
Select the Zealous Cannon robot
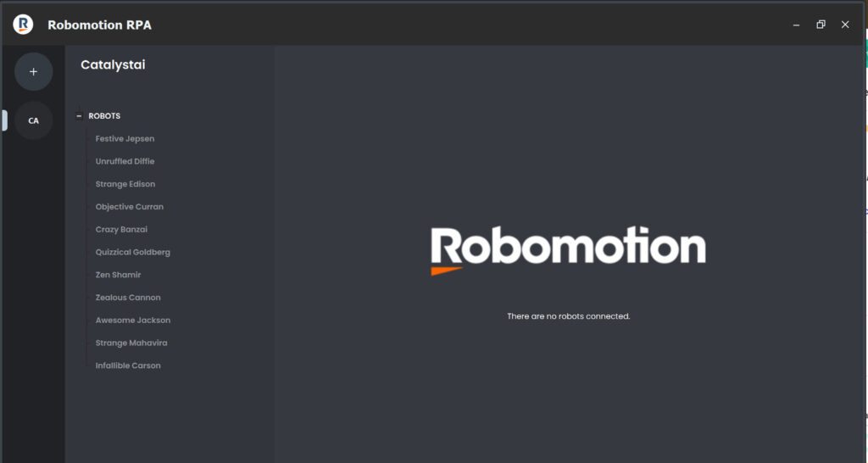128,298
